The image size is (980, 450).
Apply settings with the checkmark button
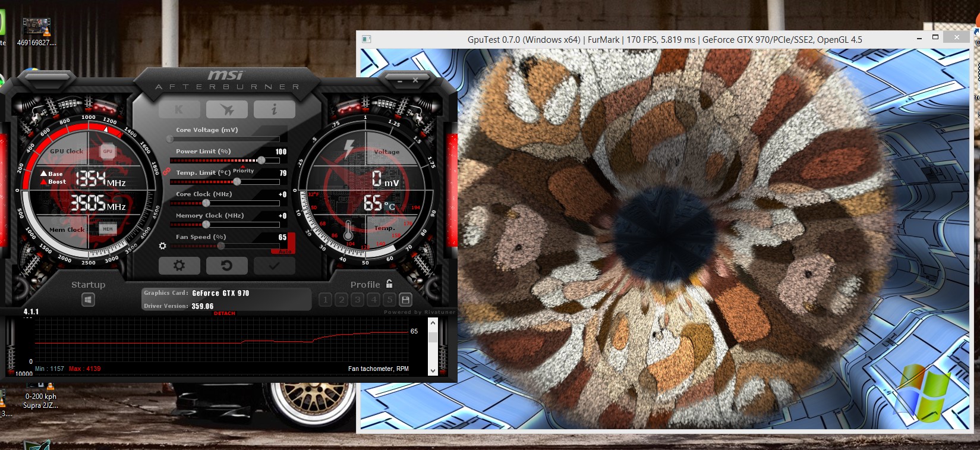pos(274,266)
